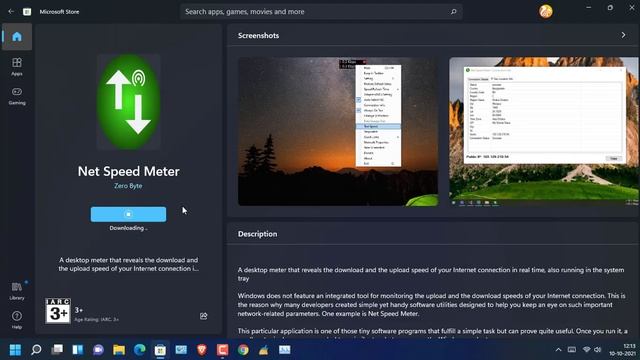The width and height of the screenshot is (640, 360).
Task: Open Task View on the taskbar
Action: point(57,350)
